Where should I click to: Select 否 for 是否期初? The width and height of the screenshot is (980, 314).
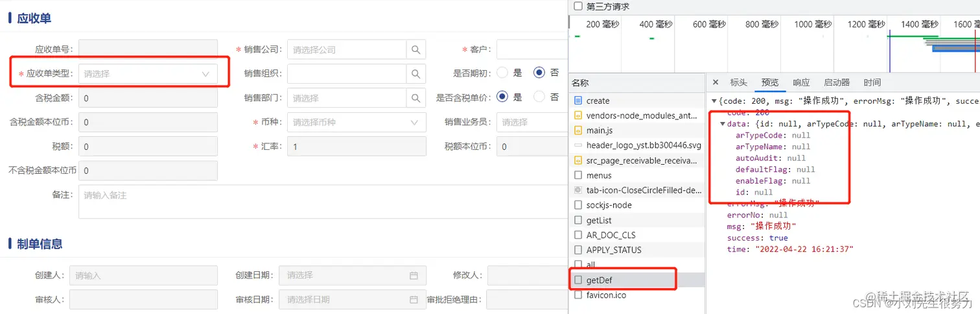tap(539, 73)
